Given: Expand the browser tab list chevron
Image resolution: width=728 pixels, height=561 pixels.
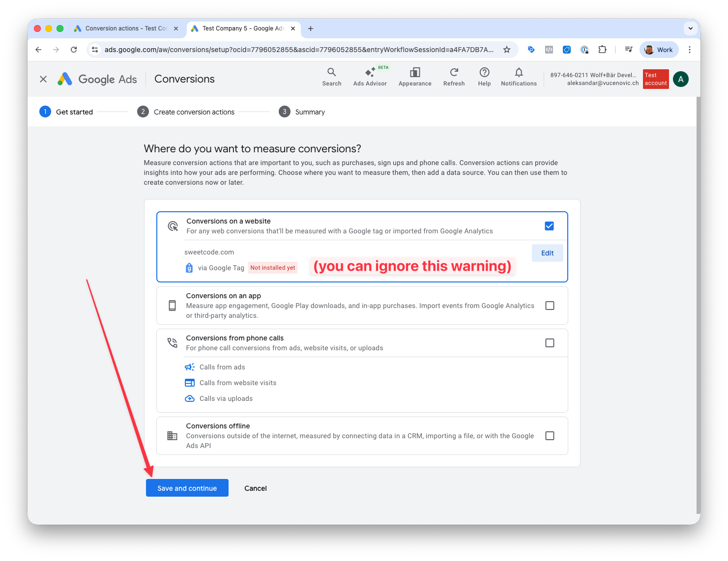Looking at the screenshot, I should tap(690, 28).
